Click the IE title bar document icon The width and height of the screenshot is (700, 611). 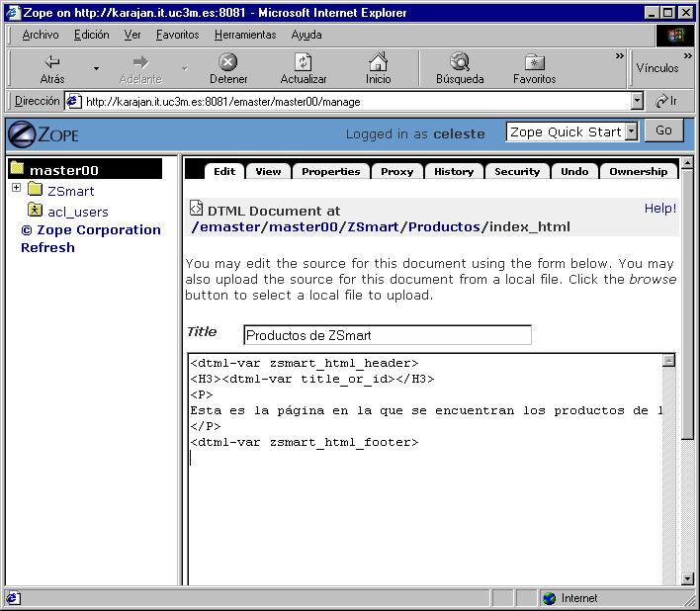point(13,12)
